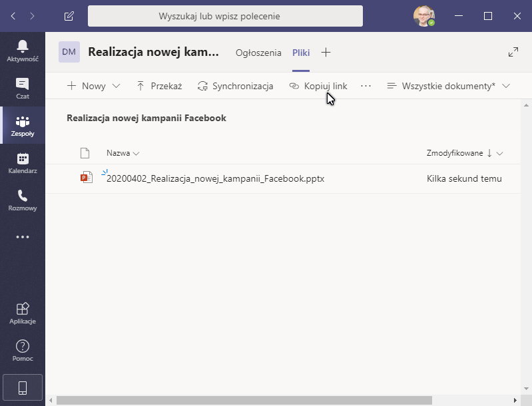Click the mobile app download icon
The height and width of the screenshot is (406, 532).
23,387
